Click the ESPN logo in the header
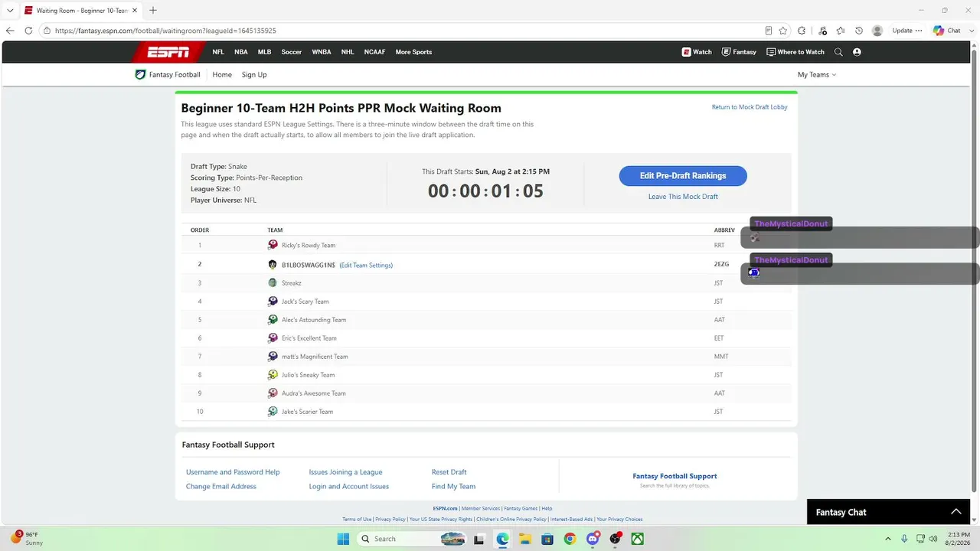The image size is (980, 551). [168, 52]
